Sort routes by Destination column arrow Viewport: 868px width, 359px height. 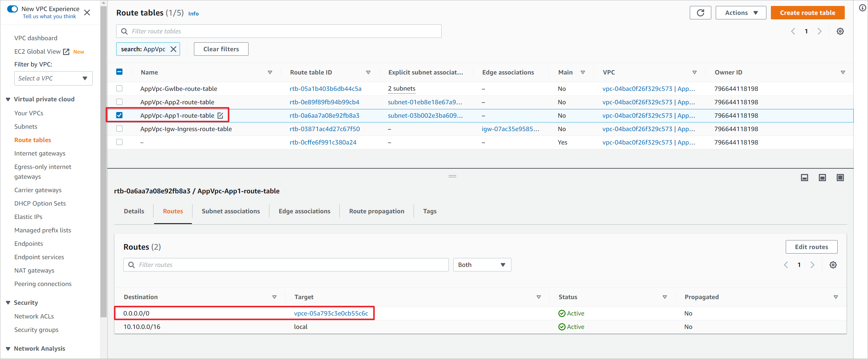click(274, 297)
